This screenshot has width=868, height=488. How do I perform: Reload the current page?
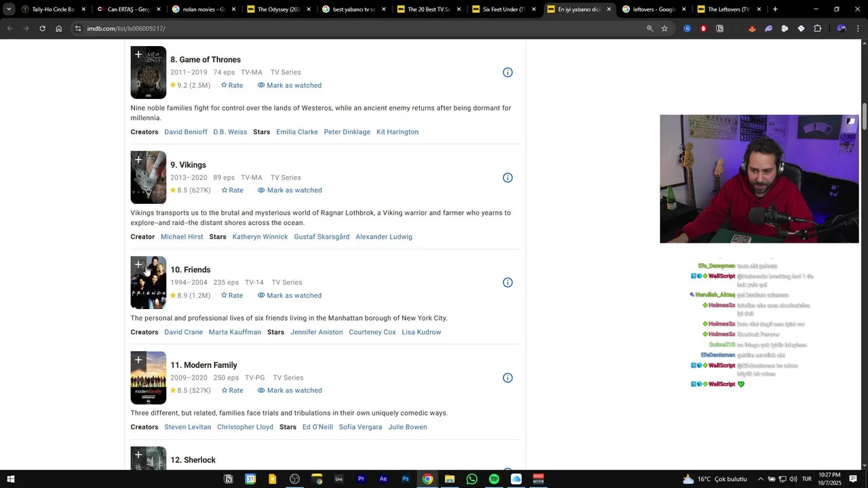[x=42, y=28]
